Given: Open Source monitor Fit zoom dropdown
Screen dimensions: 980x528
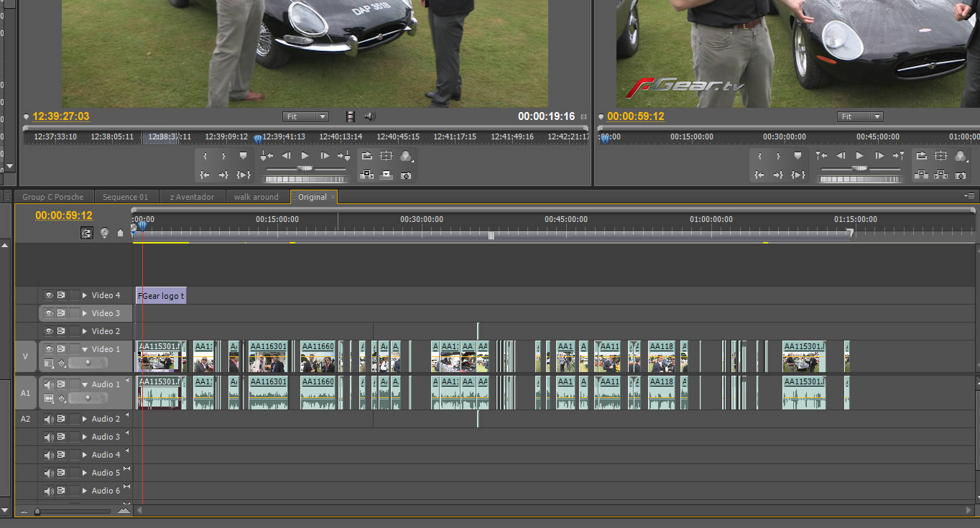Looking at the screenshot, I should point(305,116).
